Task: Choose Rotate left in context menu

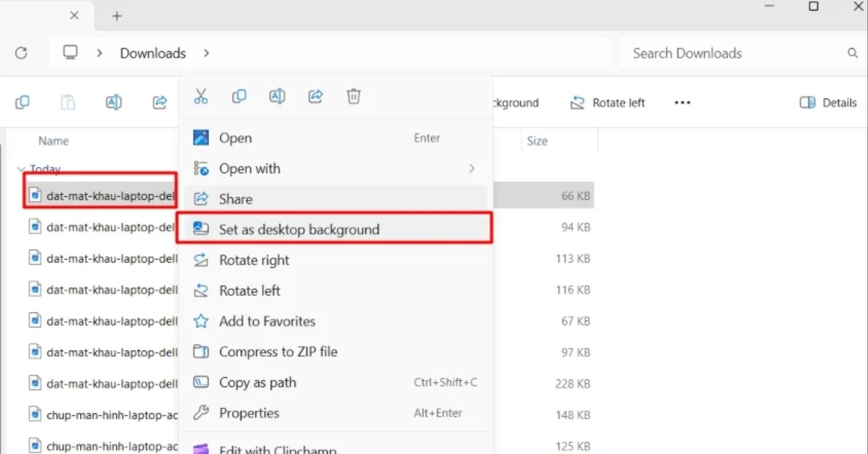Action: click(335, 291)
